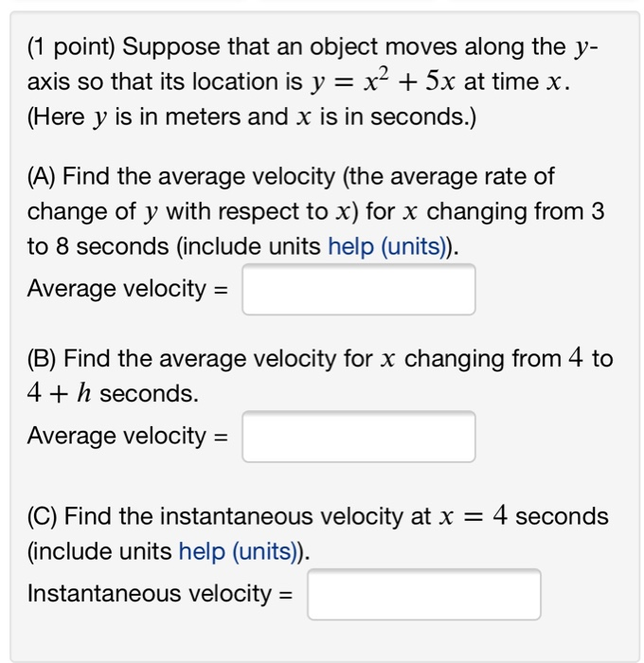The width and height of the screenshot is (644, 663).
Task: Click the "Average velocity =" label in part A
Action: 128,289
